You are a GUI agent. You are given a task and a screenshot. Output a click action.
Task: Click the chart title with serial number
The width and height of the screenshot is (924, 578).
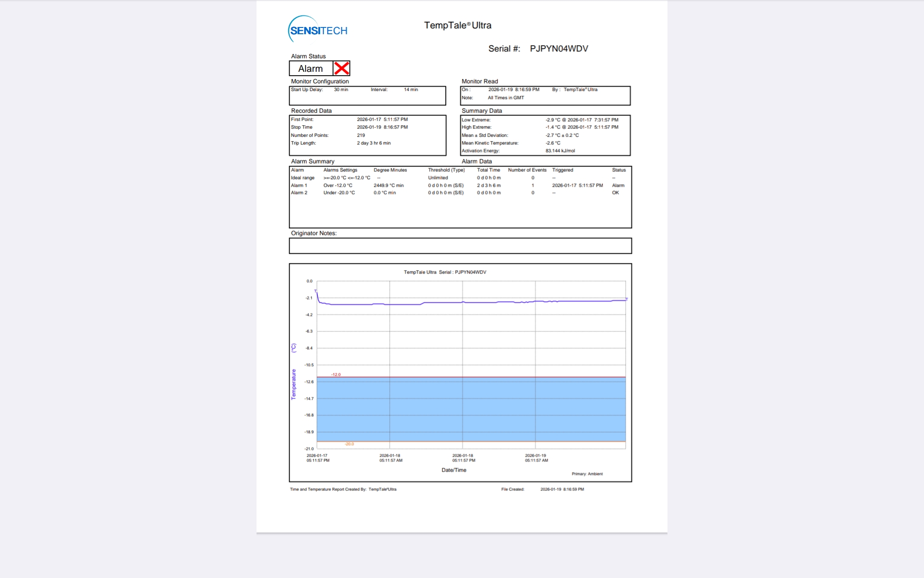click(445, 272)
